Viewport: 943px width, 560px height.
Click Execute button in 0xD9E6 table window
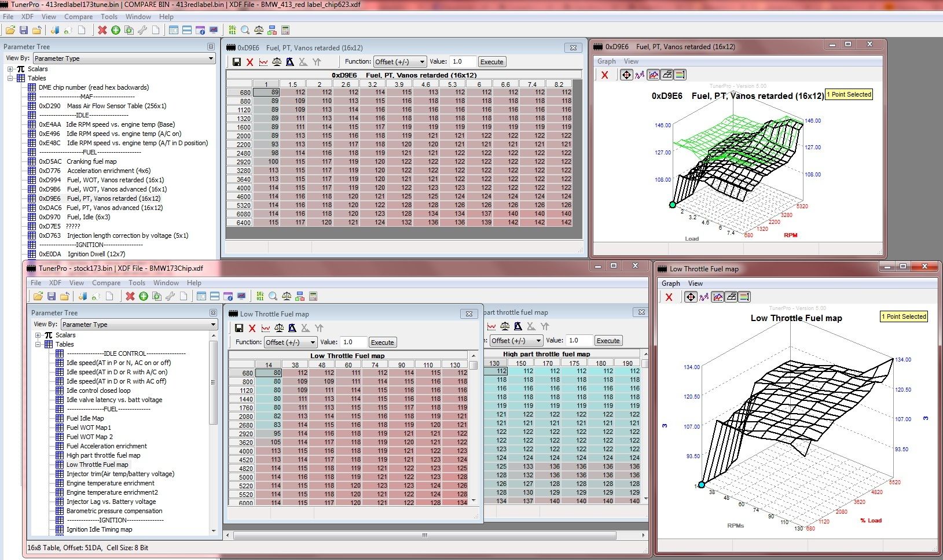coord(491,62)
